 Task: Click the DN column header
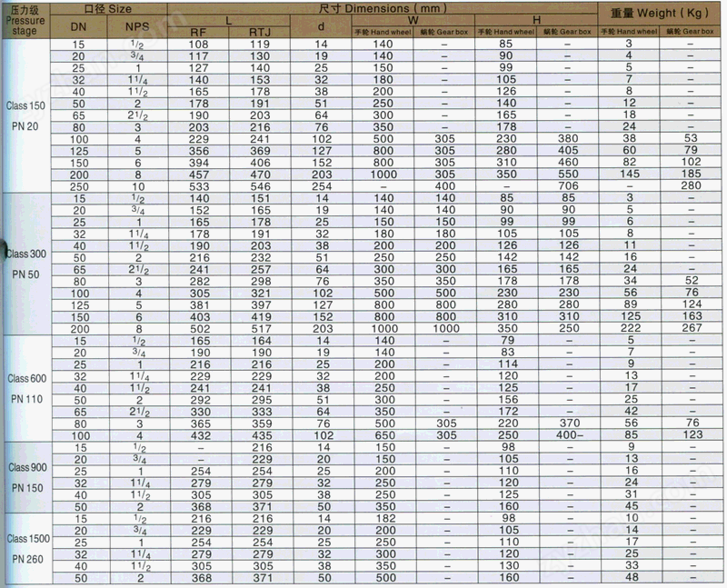tap(79, 29)
